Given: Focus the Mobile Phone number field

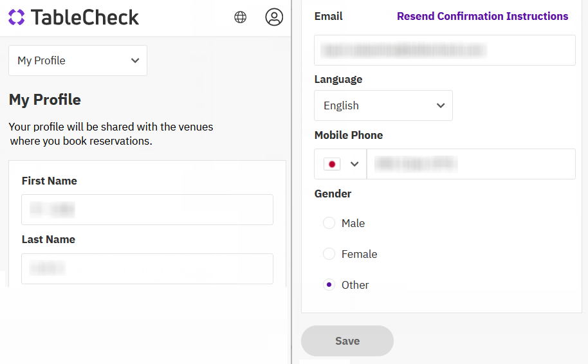Looking at the screenshot, I should [x=471, y=164].
